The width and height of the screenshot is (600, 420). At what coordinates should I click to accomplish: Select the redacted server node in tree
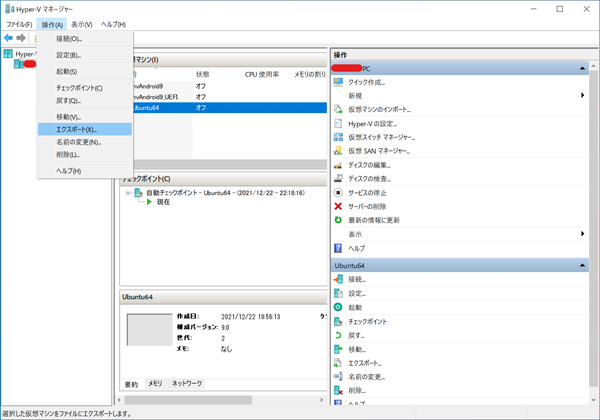pos(25,64)
